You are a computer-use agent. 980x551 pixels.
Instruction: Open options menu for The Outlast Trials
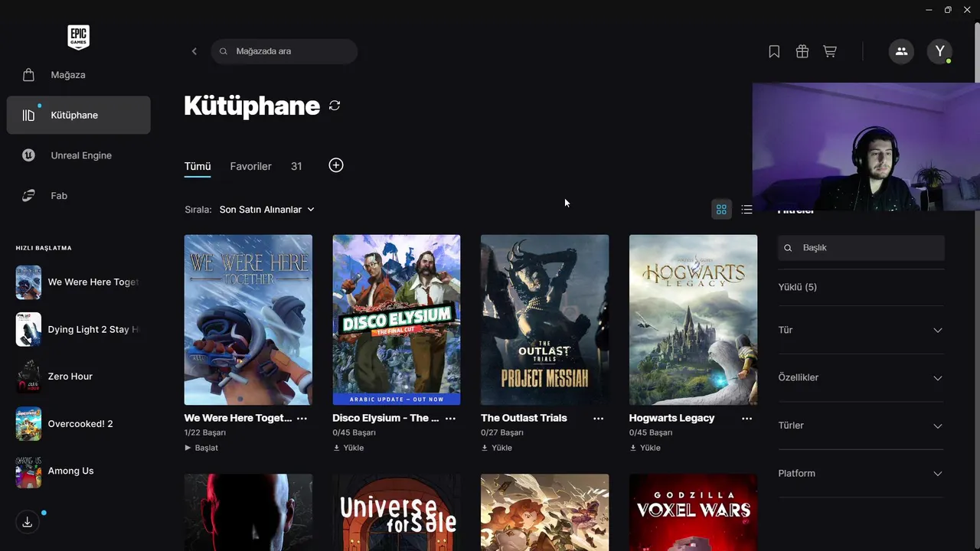click(599, 419)
